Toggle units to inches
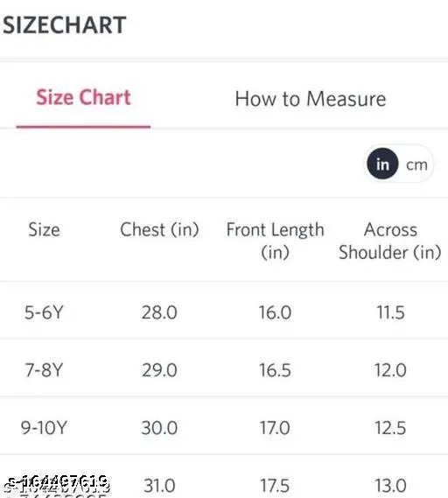 tap(382, 164)
